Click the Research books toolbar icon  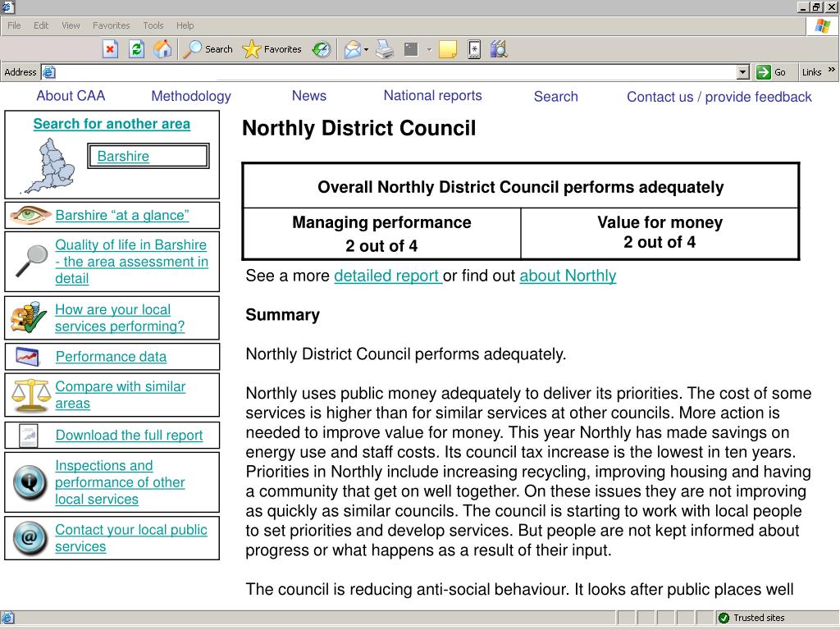(x=498, y=49)
